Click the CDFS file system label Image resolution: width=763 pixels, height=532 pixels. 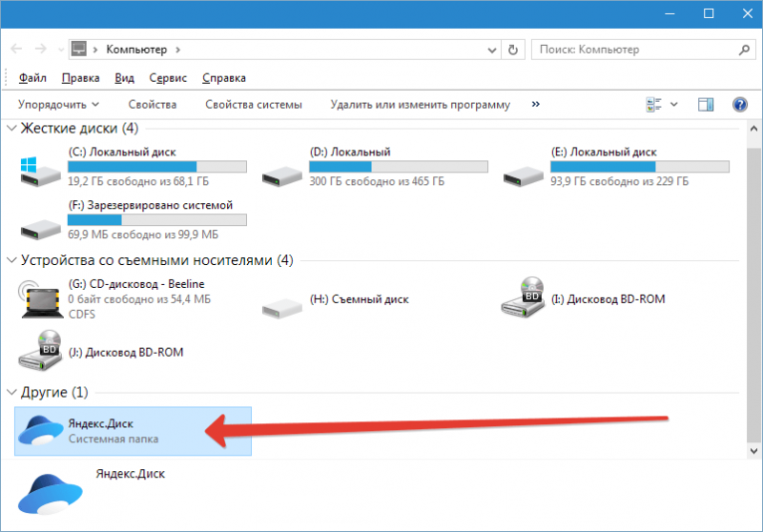pyautogui.click(x=82, y=314)
